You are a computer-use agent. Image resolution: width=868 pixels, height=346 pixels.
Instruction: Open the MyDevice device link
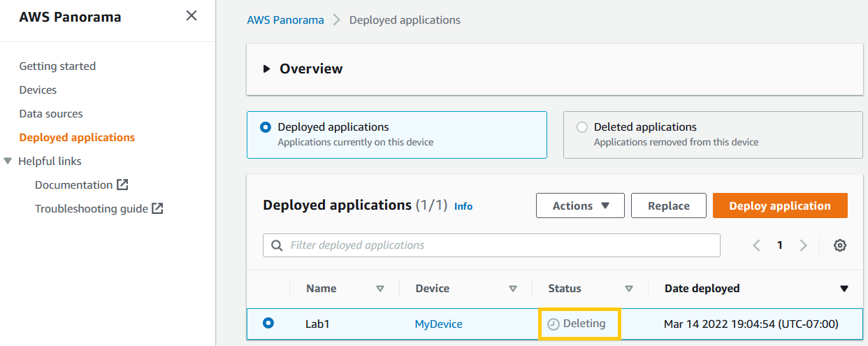point(439,324)
